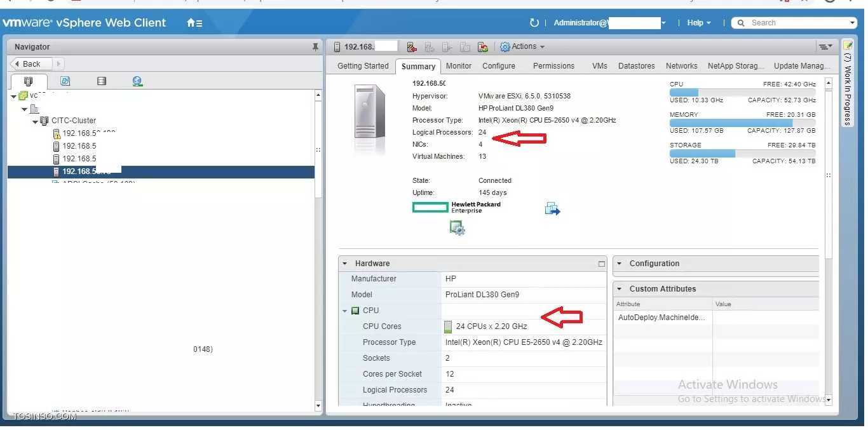
Task: Click Navigator scrollbar up arrow
Action: click(318, 95)
